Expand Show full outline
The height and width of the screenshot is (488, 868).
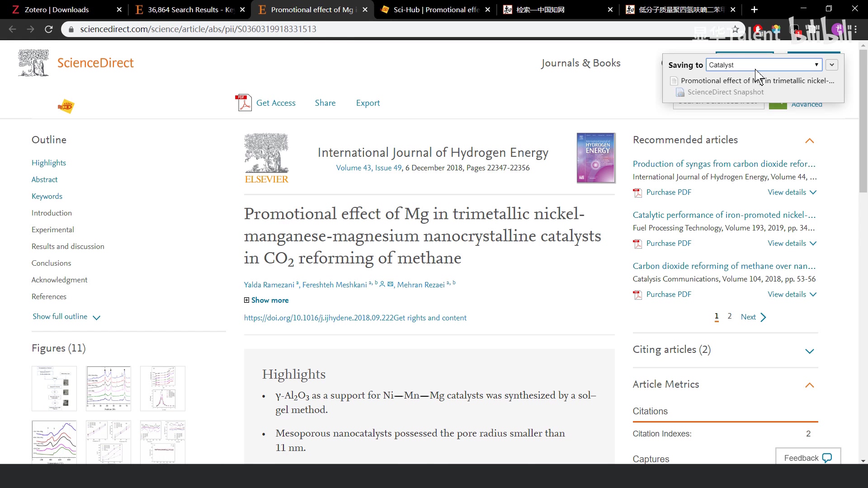(x=66, y=317)
